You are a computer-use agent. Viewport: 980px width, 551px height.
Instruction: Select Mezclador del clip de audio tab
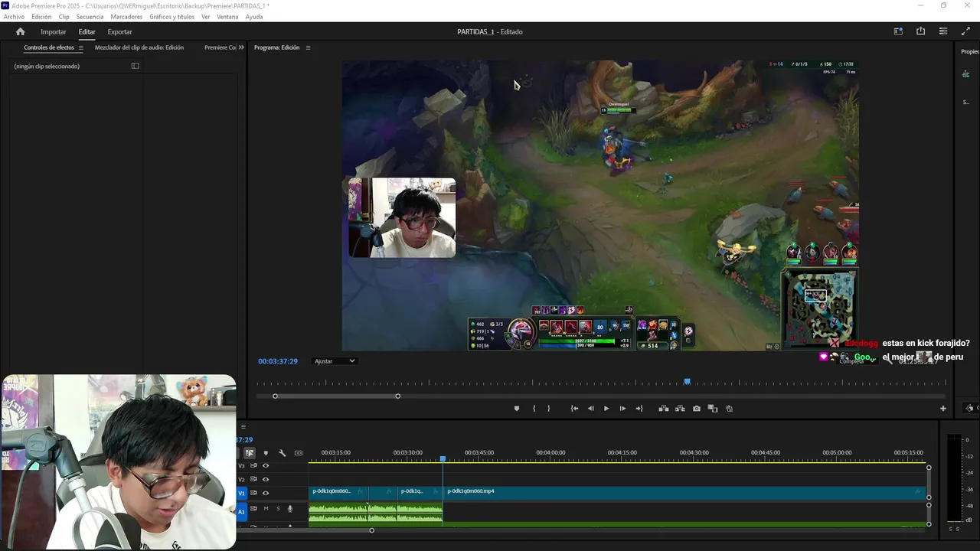[139, 47]
